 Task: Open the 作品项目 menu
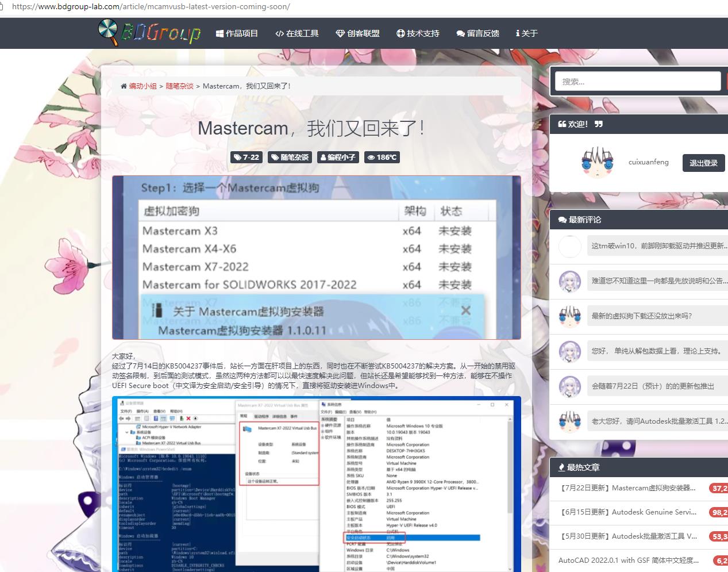[237, 33]
